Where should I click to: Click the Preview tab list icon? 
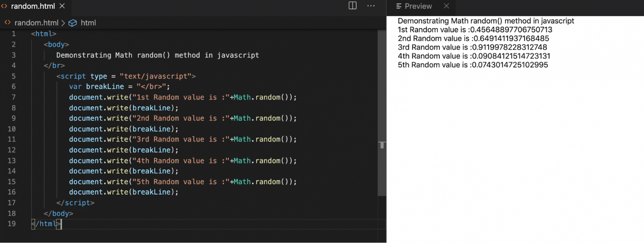(399, 6)
